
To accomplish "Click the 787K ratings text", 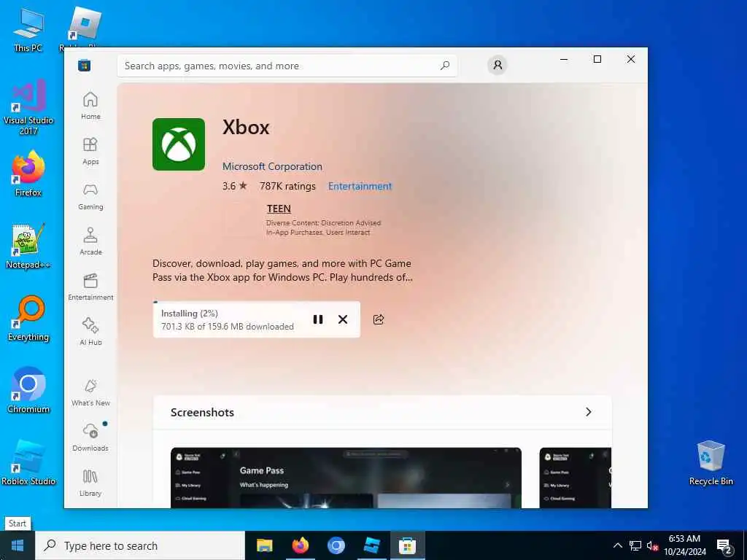I will [287, 186].
